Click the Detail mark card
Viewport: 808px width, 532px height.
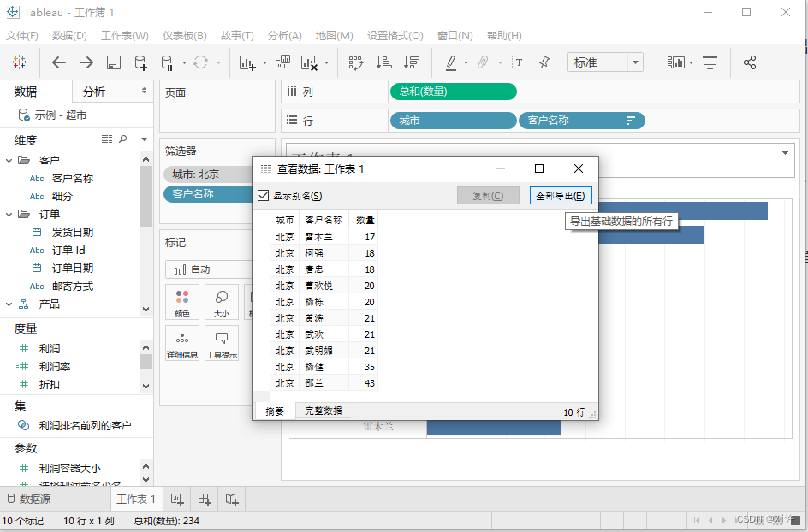tap(182, 343)
